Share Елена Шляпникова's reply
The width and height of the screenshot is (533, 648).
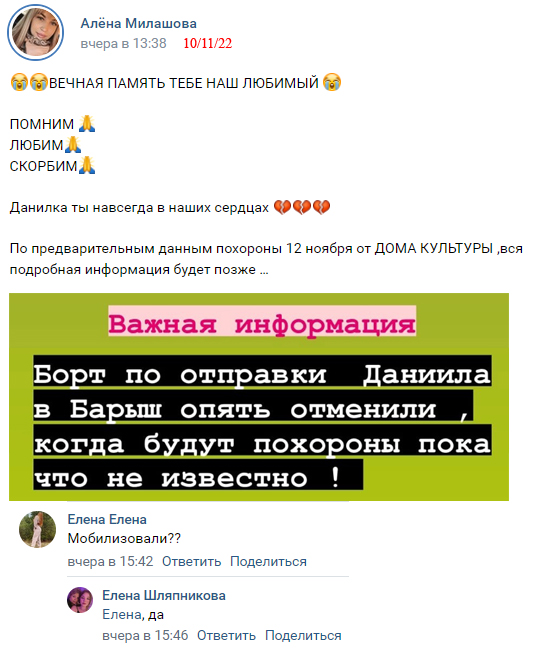pyautogui.click(x=303, y=635)
